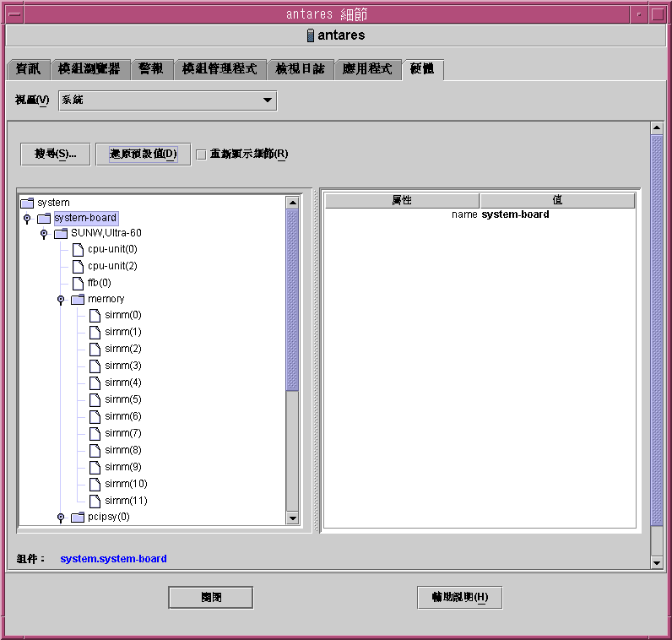This screenshot has width=672, height=640.
Task: Select the cpu-unit(0) tree label
Action: [x=112, y=249]
